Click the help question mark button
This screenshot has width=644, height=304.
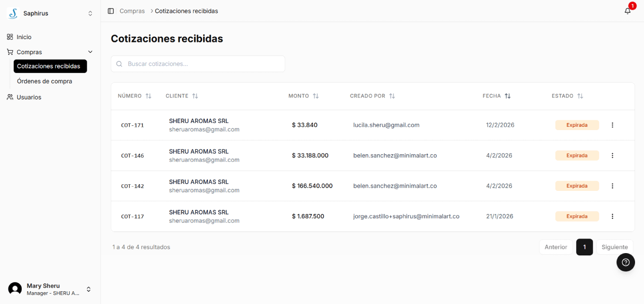pyautogui.click(x=626, y=263)
